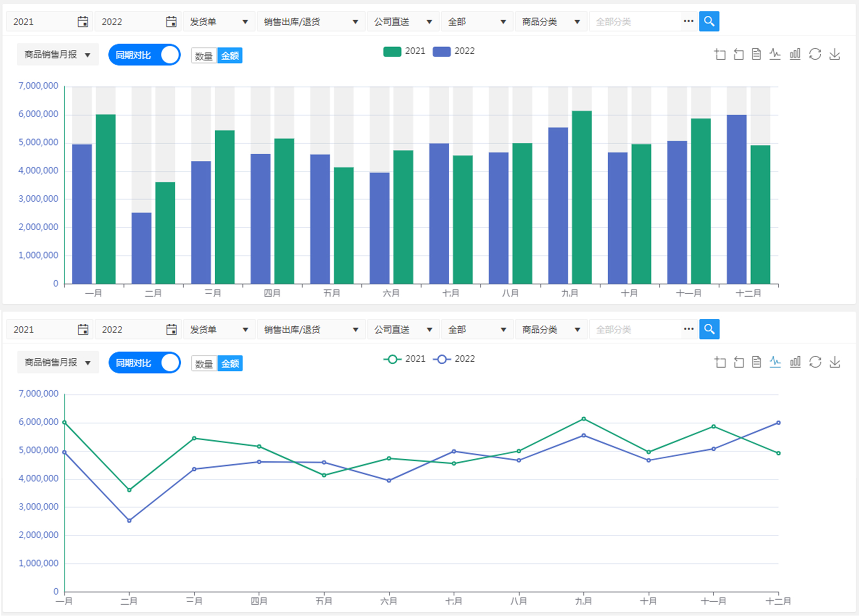Click green 2021 legend swatch in top chart
The image size is (859, 616).
(x=392, y=51)
